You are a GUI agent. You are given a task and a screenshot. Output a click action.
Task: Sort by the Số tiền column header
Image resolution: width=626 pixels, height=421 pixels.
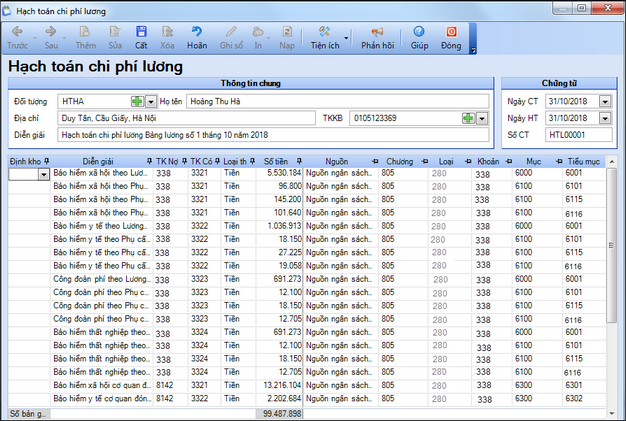275,161
